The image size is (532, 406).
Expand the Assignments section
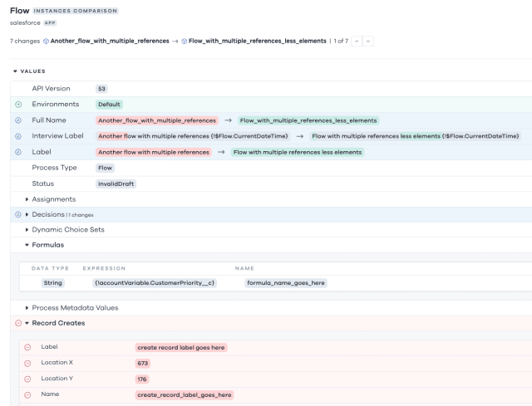point(27,199)
